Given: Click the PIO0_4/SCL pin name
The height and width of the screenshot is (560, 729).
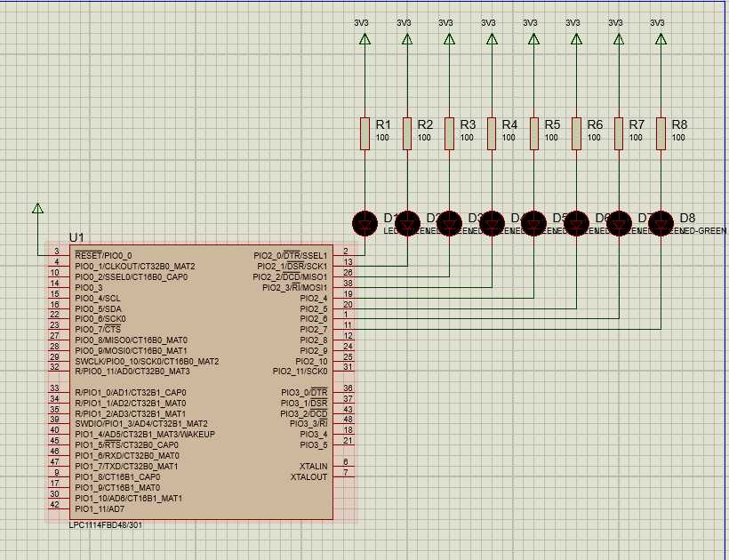Looking at the screenshot, I should tap(98, 299).
